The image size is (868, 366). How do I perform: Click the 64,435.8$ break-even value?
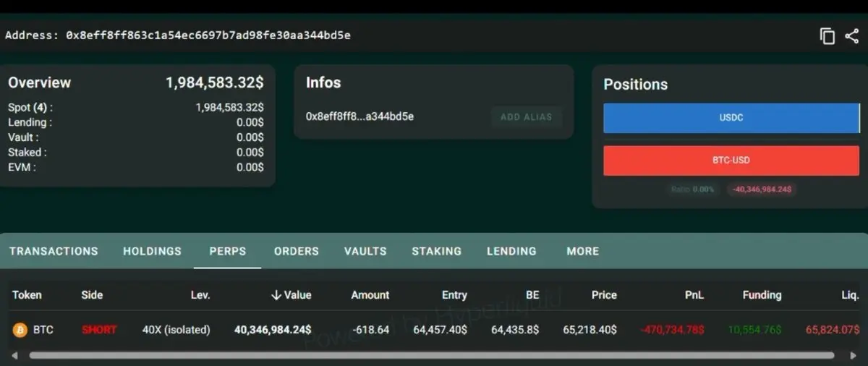click(x=515, y=330)
